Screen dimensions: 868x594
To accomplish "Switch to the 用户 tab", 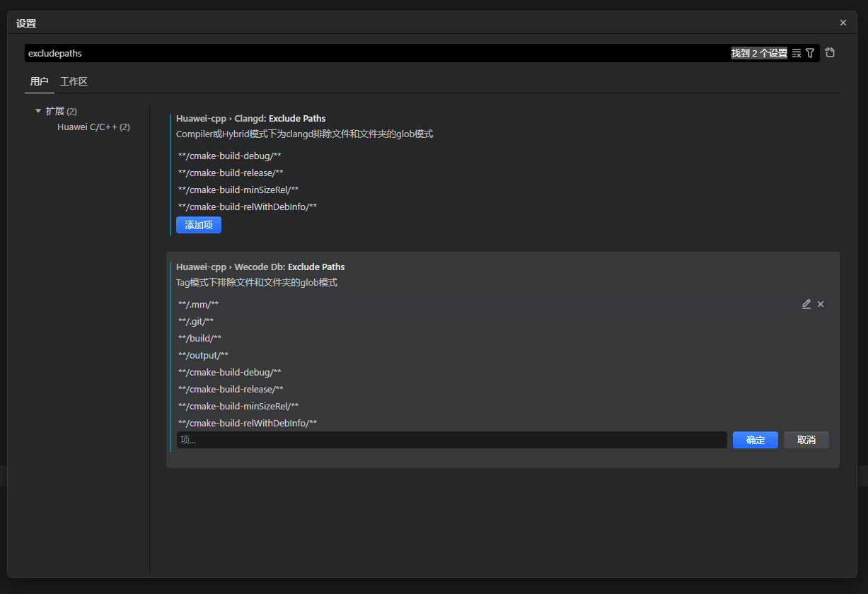I will tap(40, 82).
